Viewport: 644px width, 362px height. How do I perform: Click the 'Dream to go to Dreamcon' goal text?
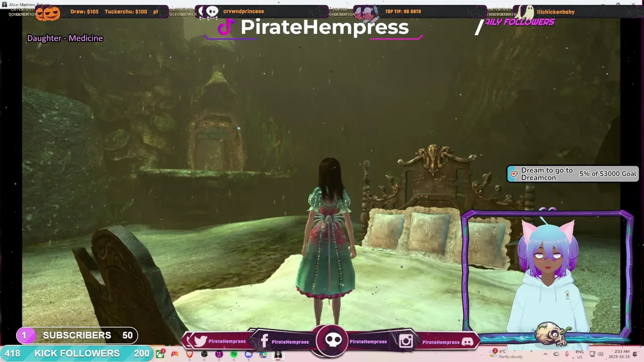pyautogui.click(x=547, y=173)
